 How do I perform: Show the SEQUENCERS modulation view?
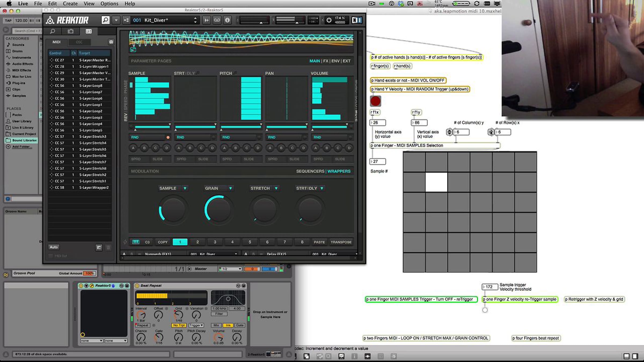point(310,171)
